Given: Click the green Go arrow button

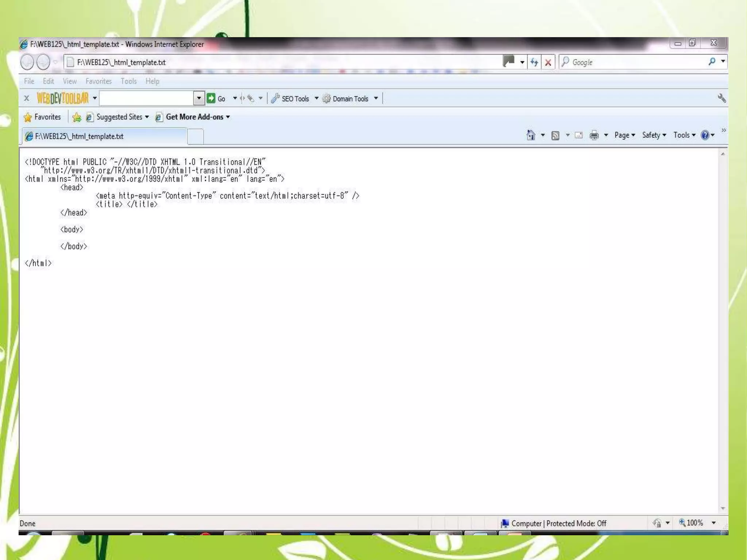Looking at the screenshot, I should [x=211, y=98].
